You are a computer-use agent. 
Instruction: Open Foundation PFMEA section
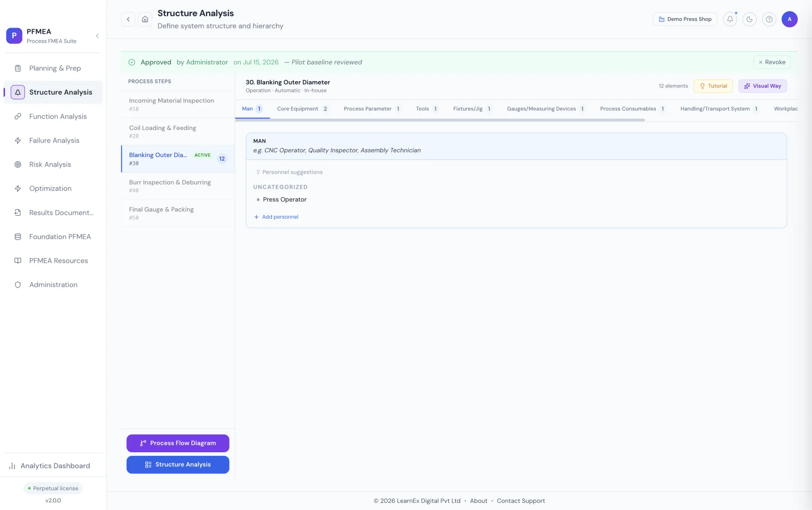pos(53,236)
